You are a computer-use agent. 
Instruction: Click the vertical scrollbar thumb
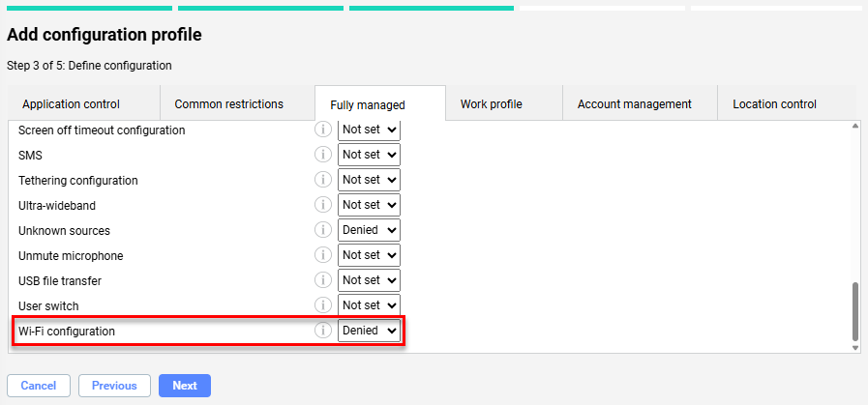[854, 311]
